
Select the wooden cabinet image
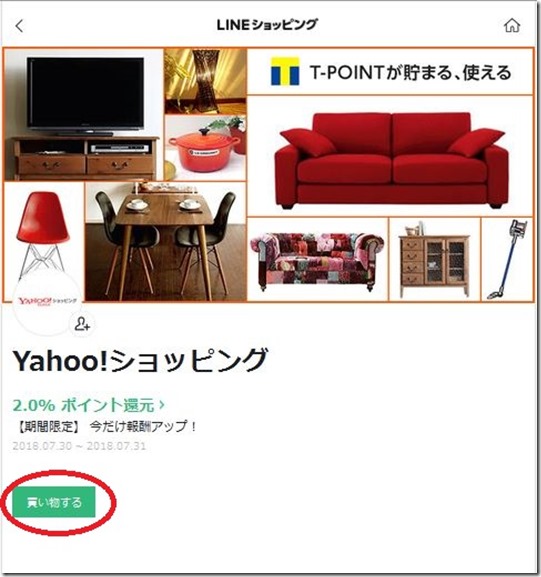pyautogui.click(x=435, y=260)
